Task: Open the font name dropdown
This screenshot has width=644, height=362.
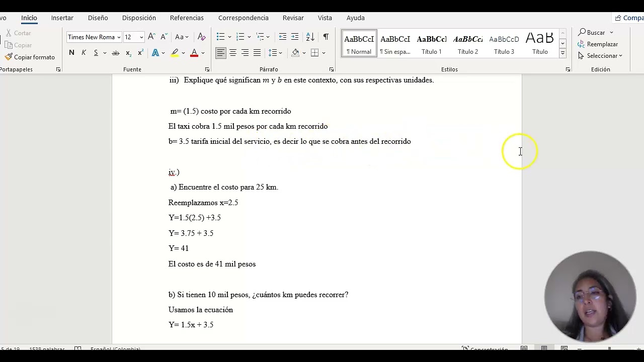Action: pos(119,37)
